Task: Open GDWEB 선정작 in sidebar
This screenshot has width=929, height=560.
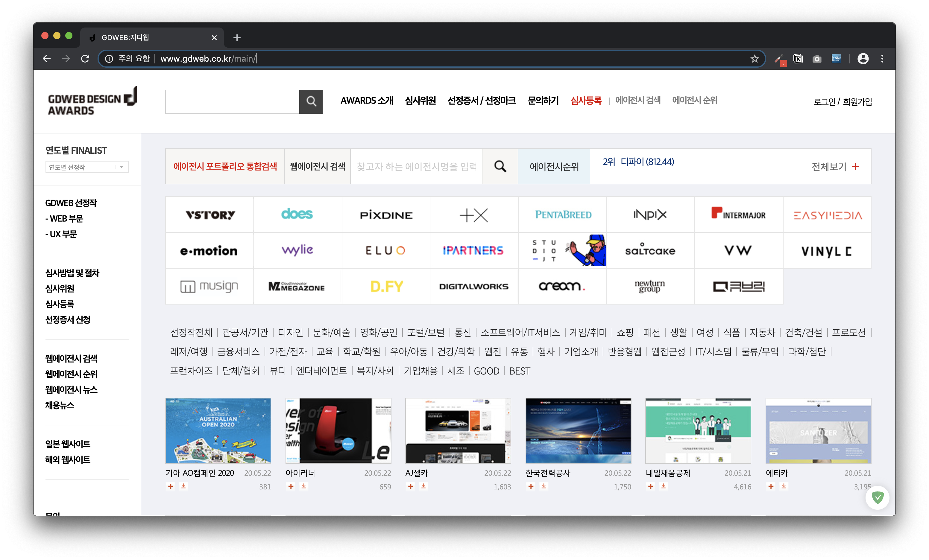Action: 71,203
